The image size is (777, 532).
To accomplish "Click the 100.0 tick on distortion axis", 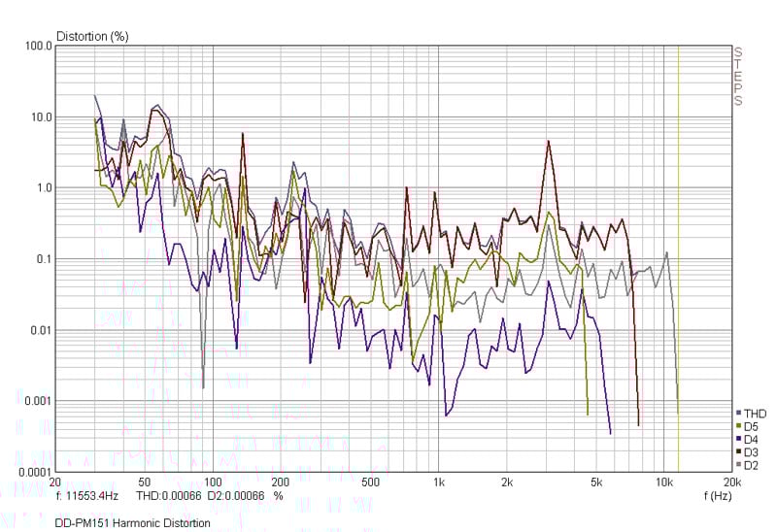I will (x=36, y=47).
